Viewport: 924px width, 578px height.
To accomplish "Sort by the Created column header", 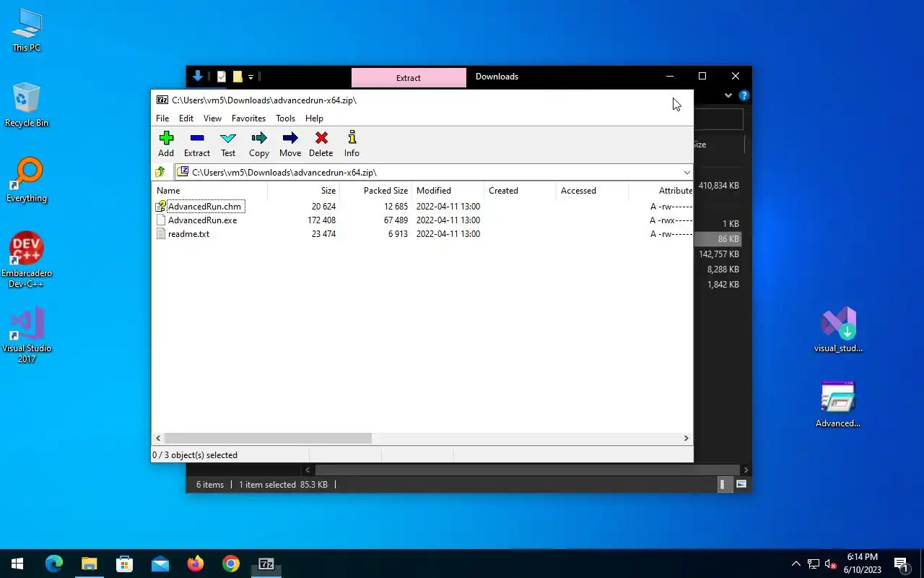I will pos(520,191).
